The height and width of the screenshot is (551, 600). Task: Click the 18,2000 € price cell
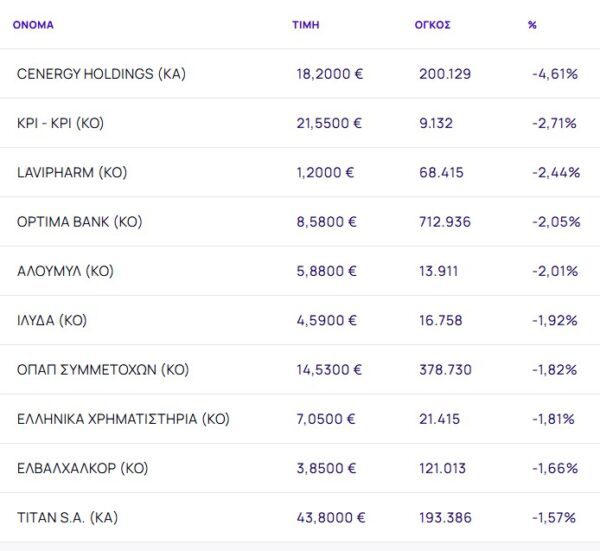coord(330,74)
